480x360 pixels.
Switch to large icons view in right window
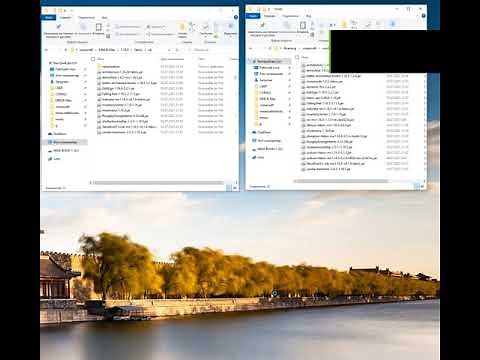423,186
